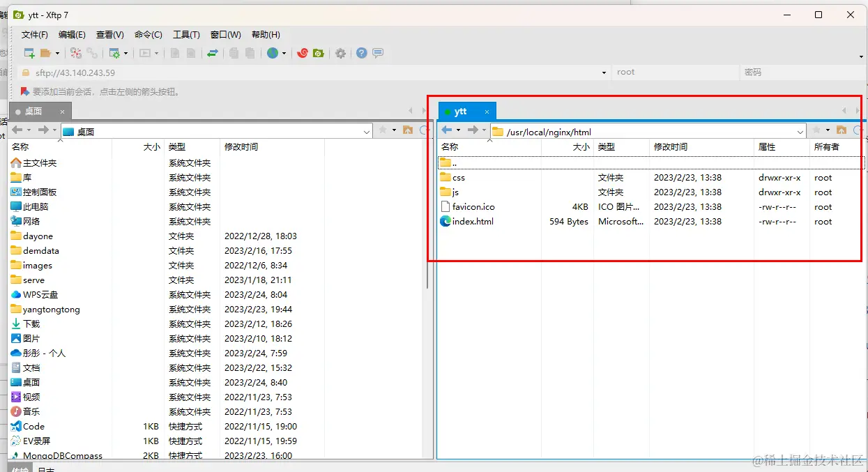Open remote pane favorites star dropdown arrow

pyautogui.click(x=828, y=130)
